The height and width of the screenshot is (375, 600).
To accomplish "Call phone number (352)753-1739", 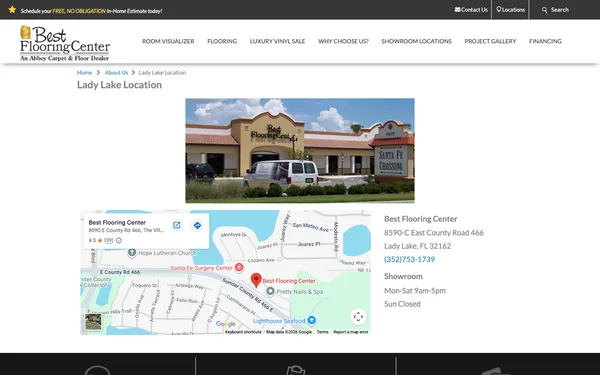I will click(409, 259).
